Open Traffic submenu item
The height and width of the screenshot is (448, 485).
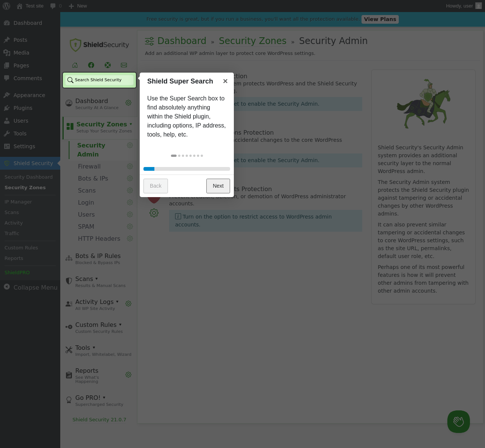click(12, 234)
